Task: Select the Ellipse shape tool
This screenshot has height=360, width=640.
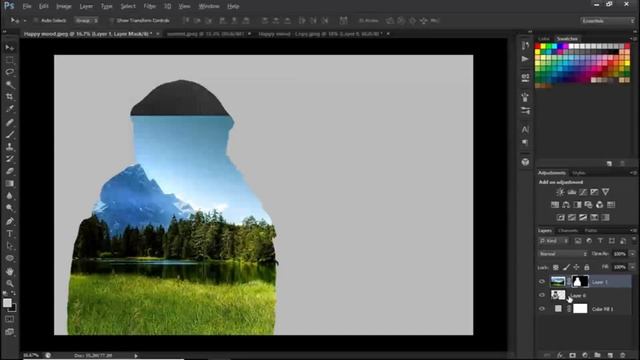Action: pos(10,258)
